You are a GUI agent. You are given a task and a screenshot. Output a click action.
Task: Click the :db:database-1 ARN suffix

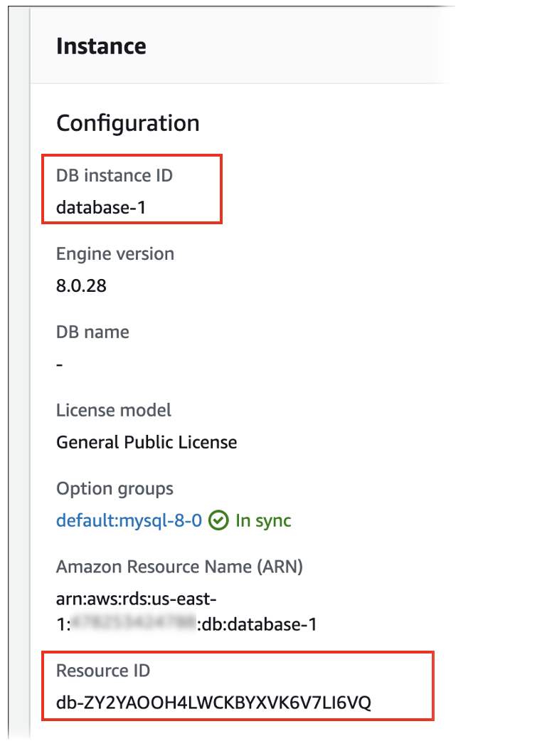point(256,625)
